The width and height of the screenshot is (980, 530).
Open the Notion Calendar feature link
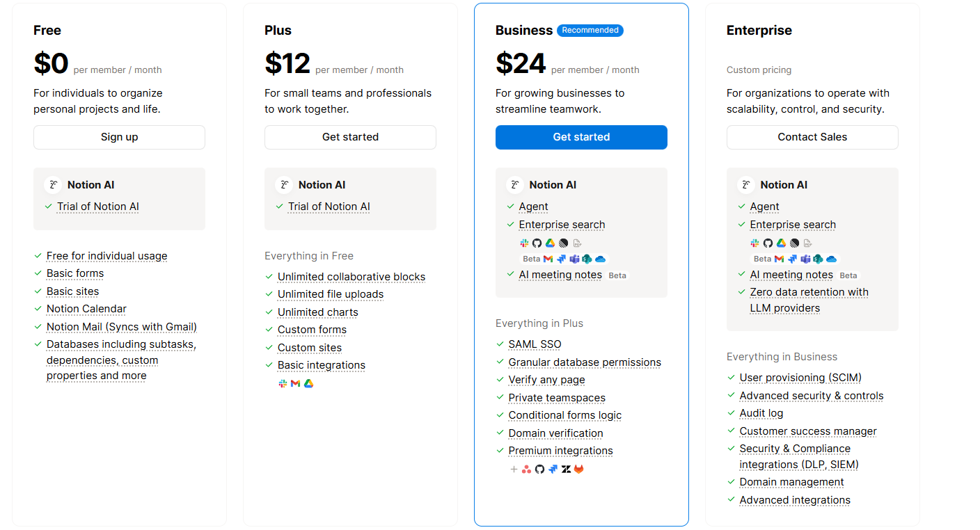pyautogui.click(x=86, y=309)
